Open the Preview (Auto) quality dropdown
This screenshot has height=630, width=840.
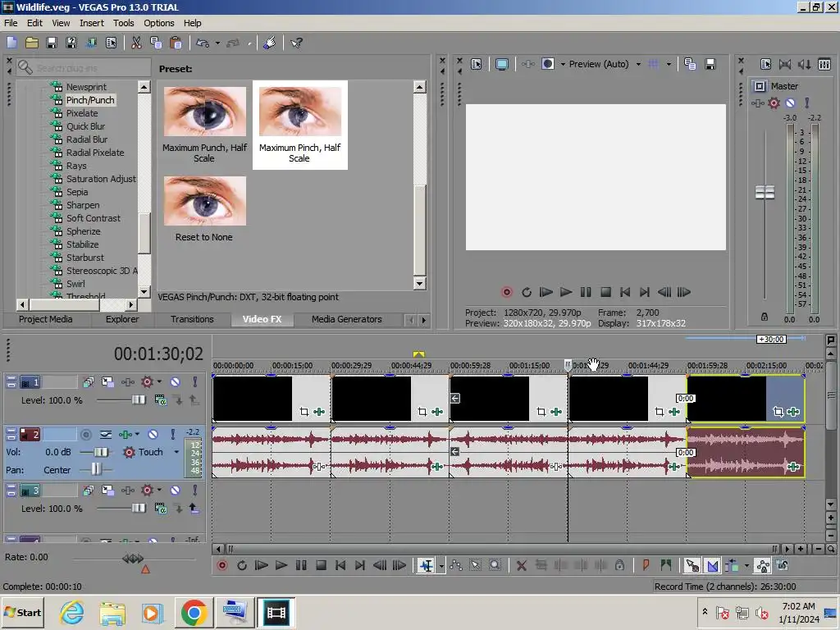(638, 64)
